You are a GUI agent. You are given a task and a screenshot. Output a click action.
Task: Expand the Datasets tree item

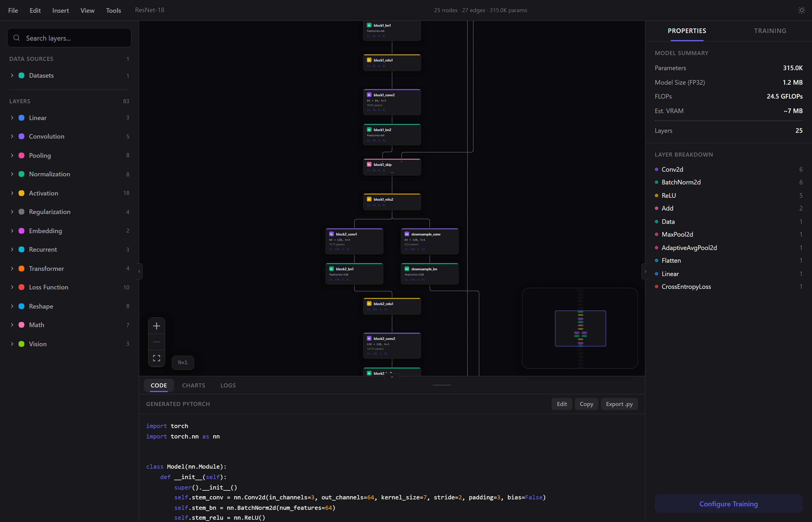[12, 75]
